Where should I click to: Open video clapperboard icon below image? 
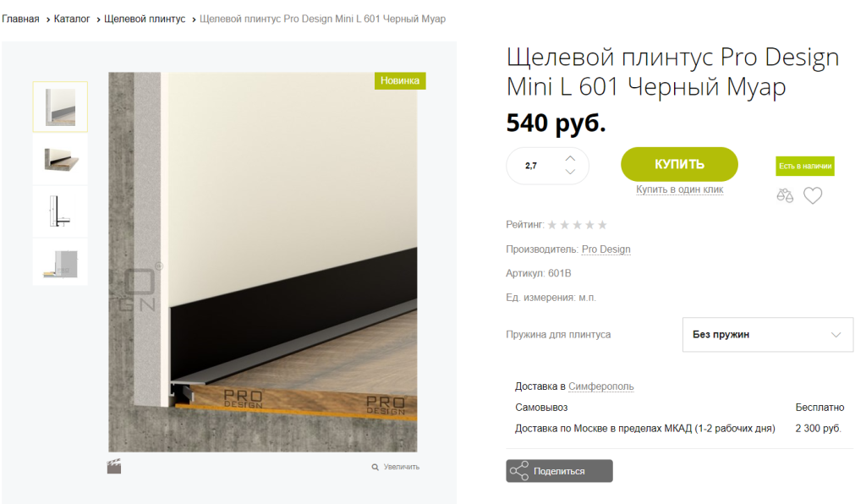point(114,467)
